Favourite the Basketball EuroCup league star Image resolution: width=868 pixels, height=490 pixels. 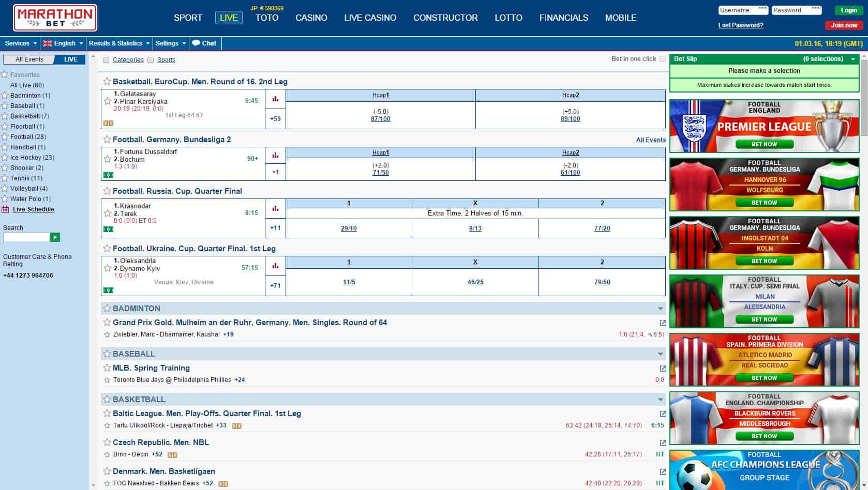(x=107, y=81)
